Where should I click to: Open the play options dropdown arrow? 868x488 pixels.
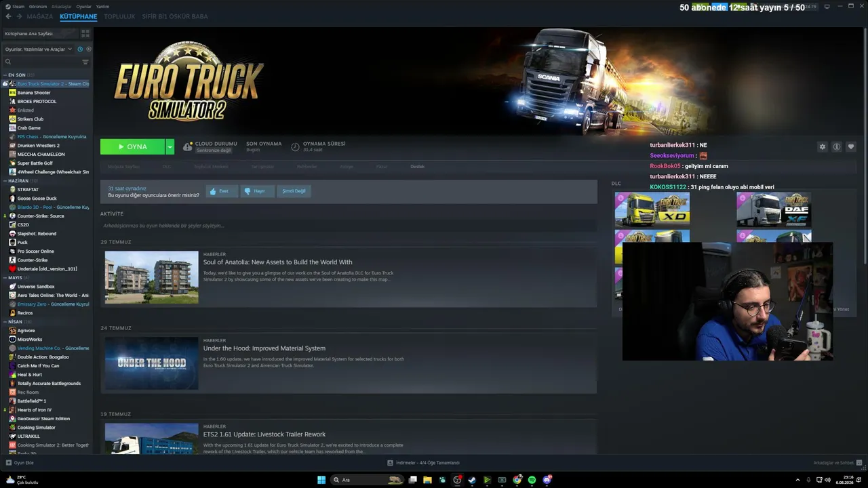click(x=170, y=146)
